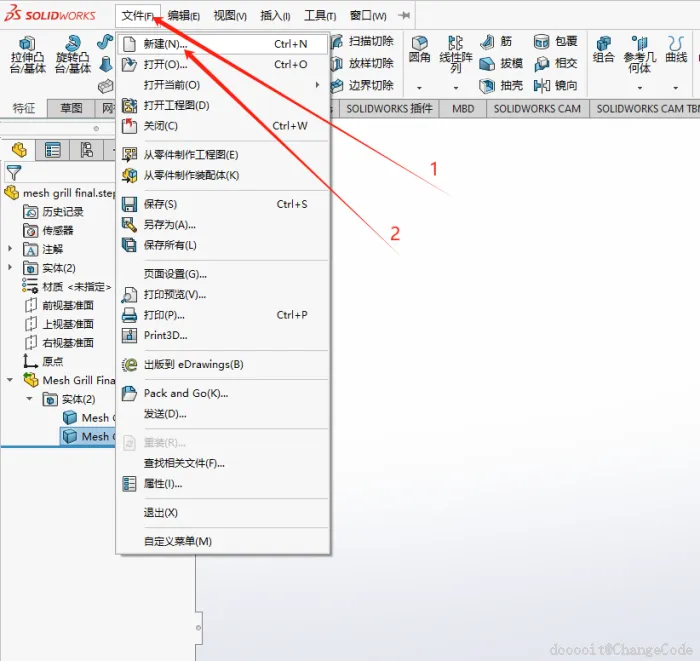Click the 旋转凸台/基体 revolve boss icon

click(72, 43)
